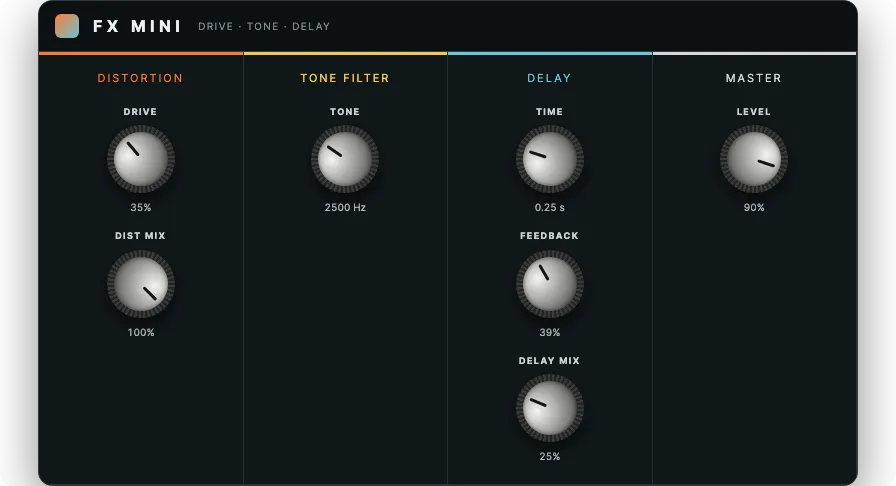
Task: Select the Master section header
Action: click(753, 78)
